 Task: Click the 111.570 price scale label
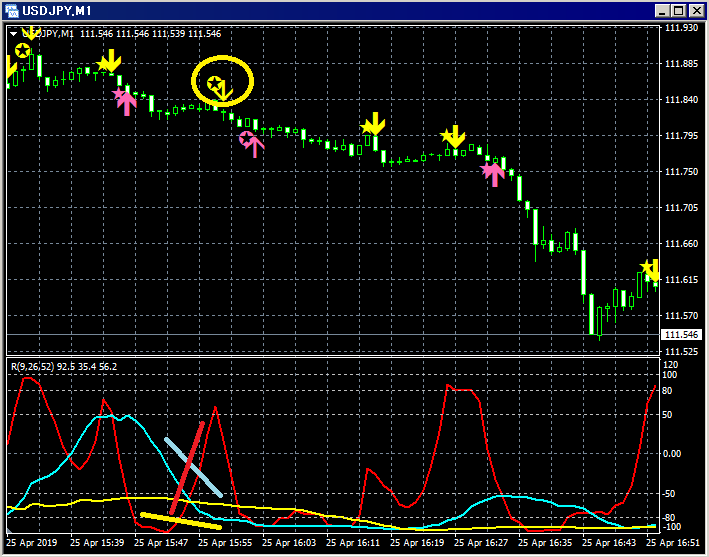point(681,316)
